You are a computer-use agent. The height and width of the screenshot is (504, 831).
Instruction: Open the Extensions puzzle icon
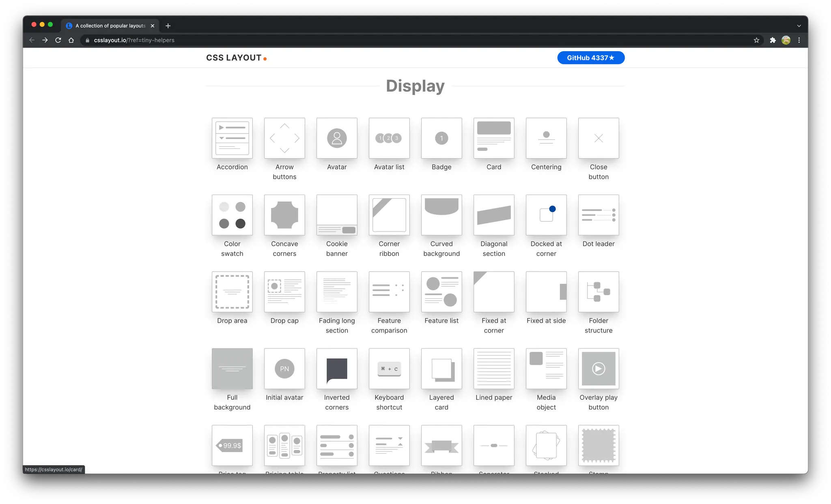[x=773, y=40]
